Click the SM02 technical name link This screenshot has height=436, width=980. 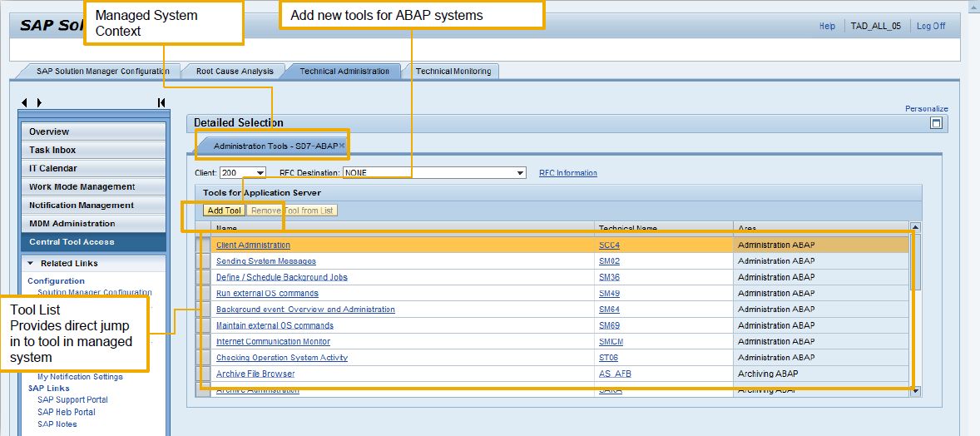[x=609, y=260]
